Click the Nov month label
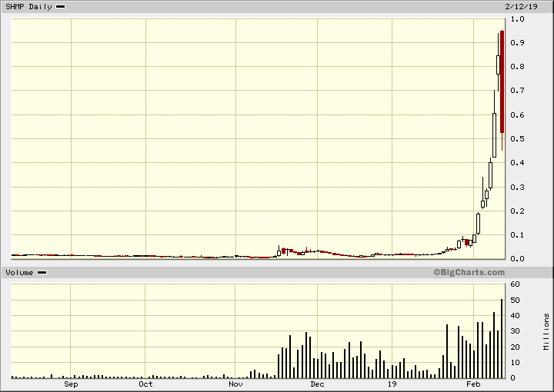Screen dimensions: 554x392 [x=235, y=384]
